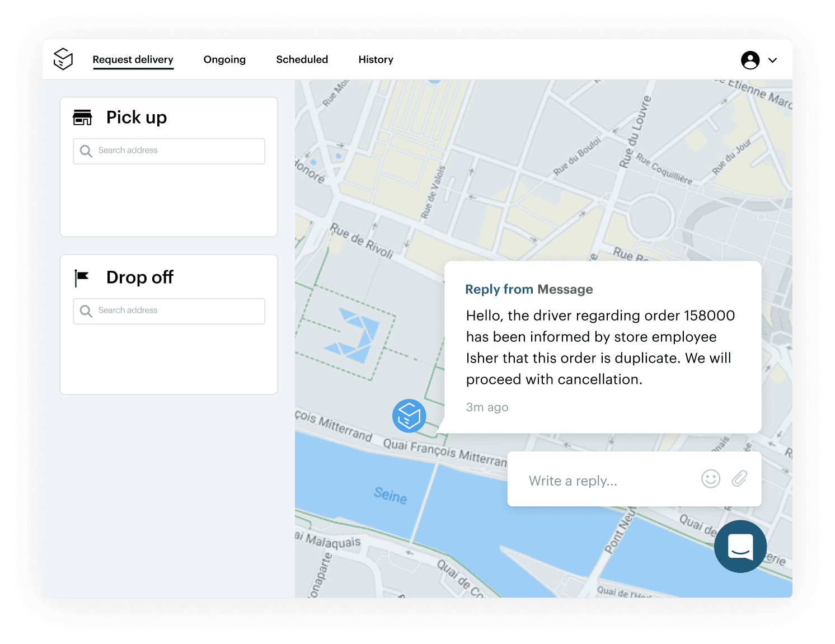
Task: Click the 3m ago timestamp
Action: (x=487, y=407)
